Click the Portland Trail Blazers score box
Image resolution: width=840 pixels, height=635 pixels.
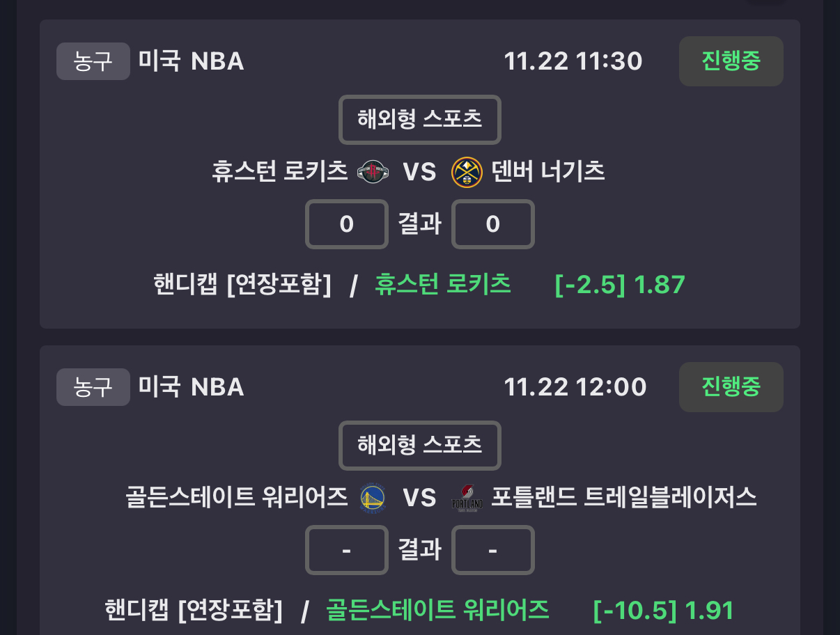tap(492, 550)
